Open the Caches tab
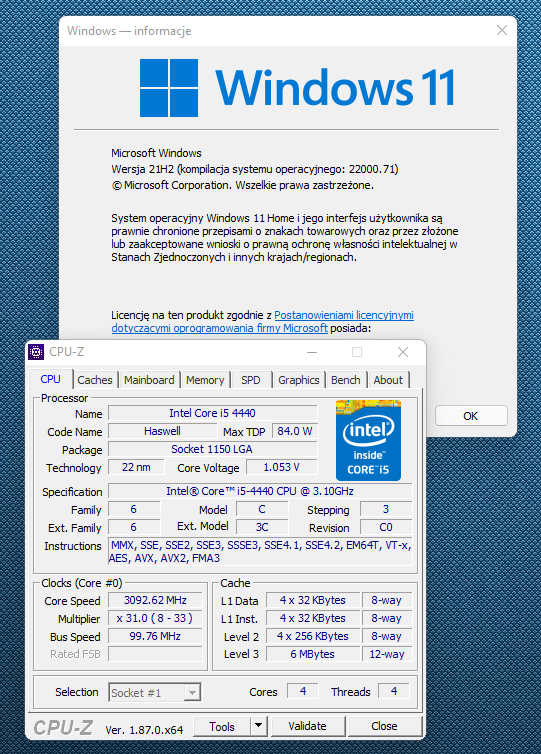 click(95, 380)
